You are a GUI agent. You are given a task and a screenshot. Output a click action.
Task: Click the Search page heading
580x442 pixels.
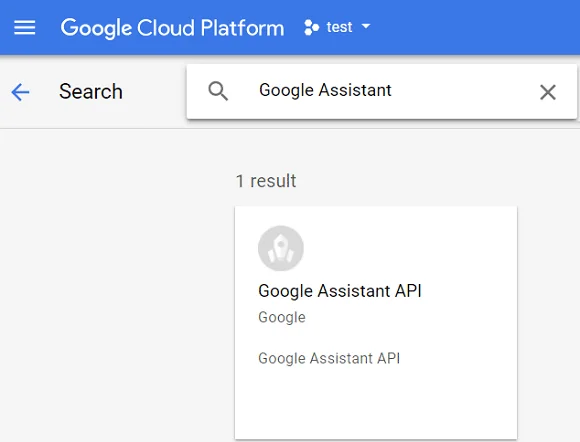tap(91, 91)
